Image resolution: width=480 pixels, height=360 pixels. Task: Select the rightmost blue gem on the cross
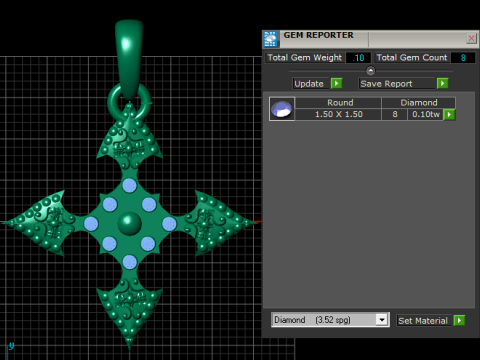[x=169, y=224]
